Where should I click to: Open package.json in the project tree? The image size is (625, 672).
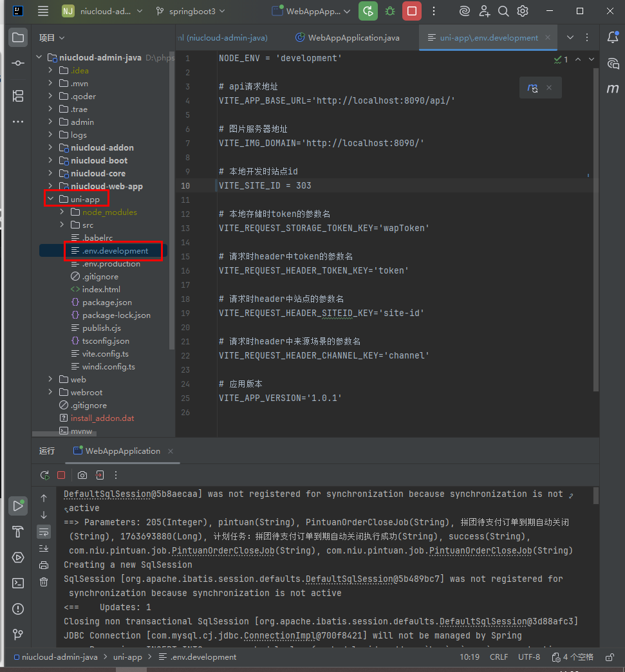[x=107, y=303]
